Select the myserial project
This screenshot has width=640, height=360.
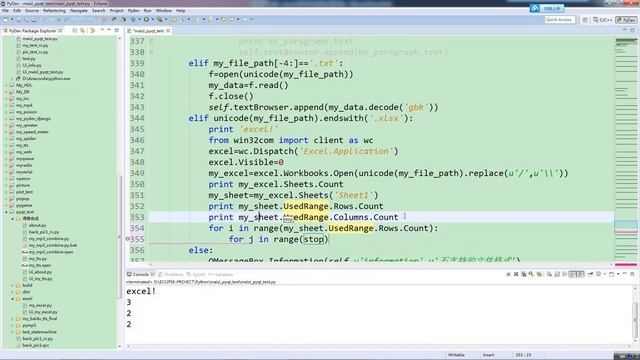point(24,172)
